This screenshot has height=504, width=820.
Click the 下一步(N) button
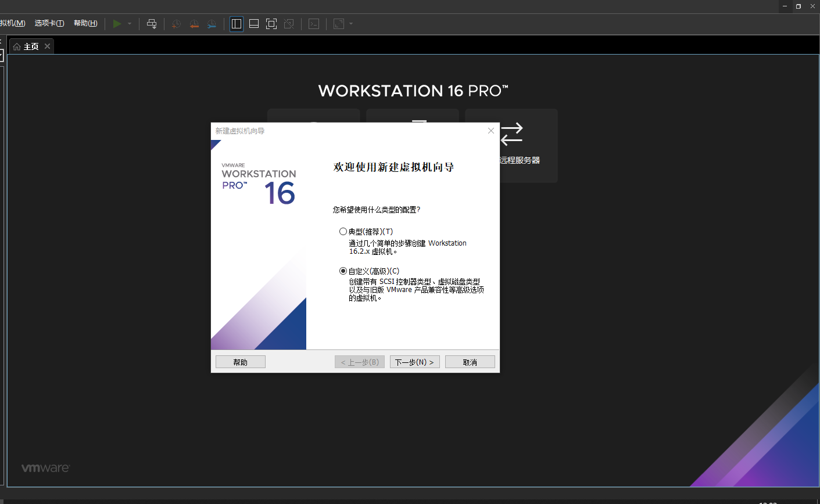click(414, 362)
